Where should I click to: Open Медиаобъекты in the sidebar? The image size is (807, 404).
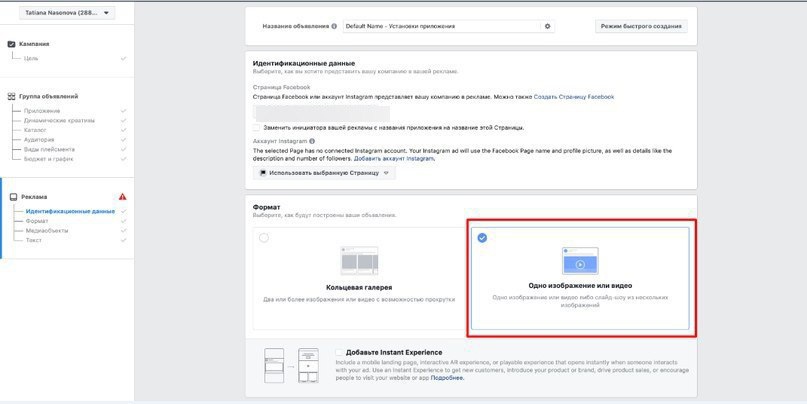[47, 231]
